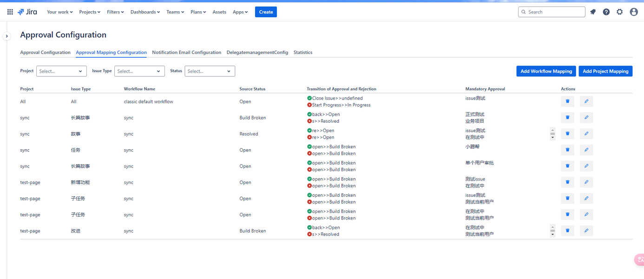Open the Issue Type filter select
The height and width of the screenshot is (279, 644).
(x=139, y=71)
